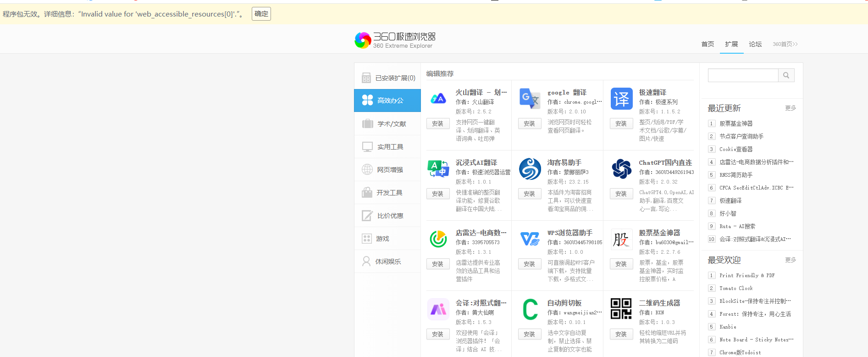Open RNSS简历助手 in recent updates
Image resolution: width=868 pixels, height=357 pixels.
click(736, 175)
